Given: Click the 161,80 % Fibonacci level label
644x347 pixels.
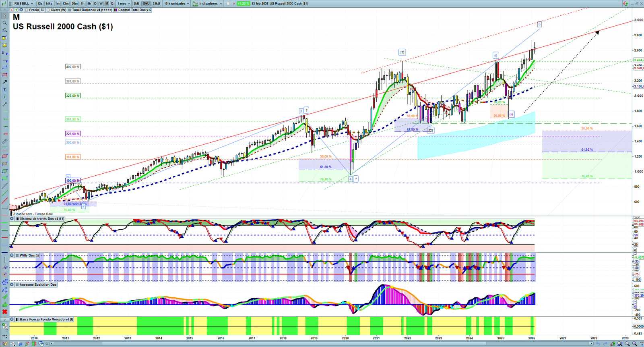Looking at the screenshot, I should 73,157.
